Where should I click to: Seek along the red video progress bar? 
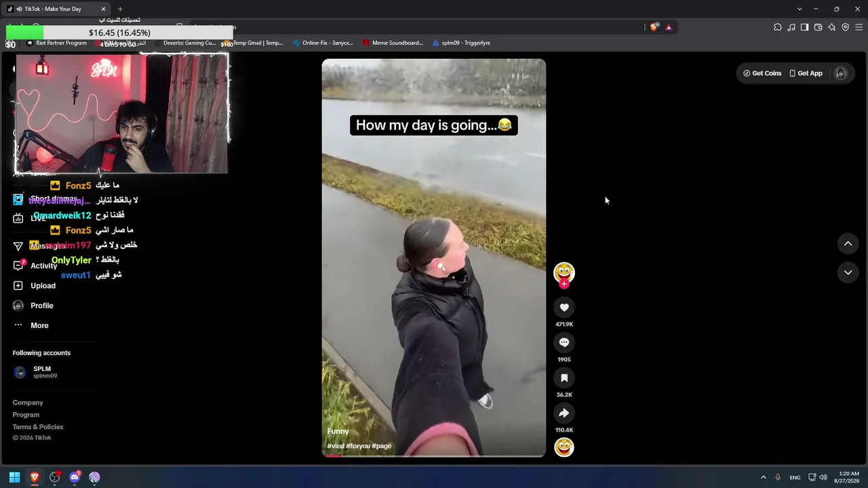point(434,456)
